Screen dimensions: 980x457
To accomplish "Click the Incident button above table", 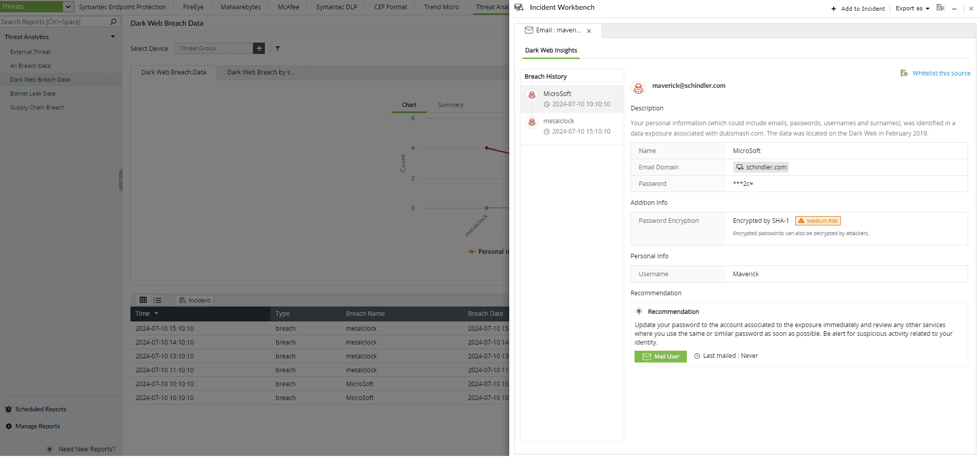I will point(195,300).
